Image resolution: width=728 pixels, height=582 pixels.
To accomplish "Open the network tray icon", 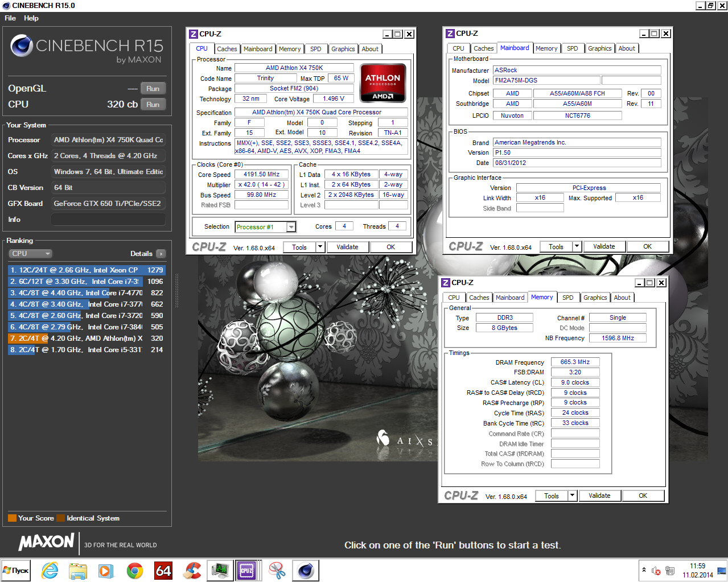I will (x=670, y=571).
